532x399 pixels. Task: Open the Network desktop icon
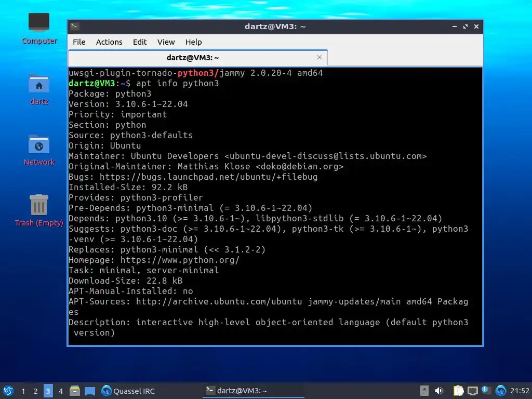[x=39, y=150]
